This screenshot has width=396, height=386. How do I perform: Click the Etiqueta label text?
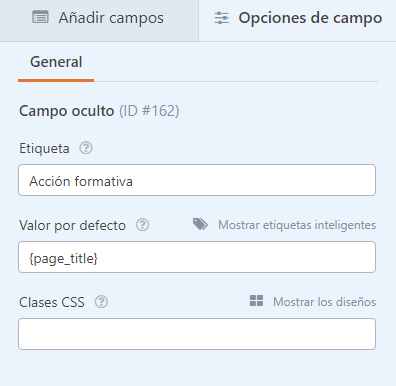click(44, 149)
